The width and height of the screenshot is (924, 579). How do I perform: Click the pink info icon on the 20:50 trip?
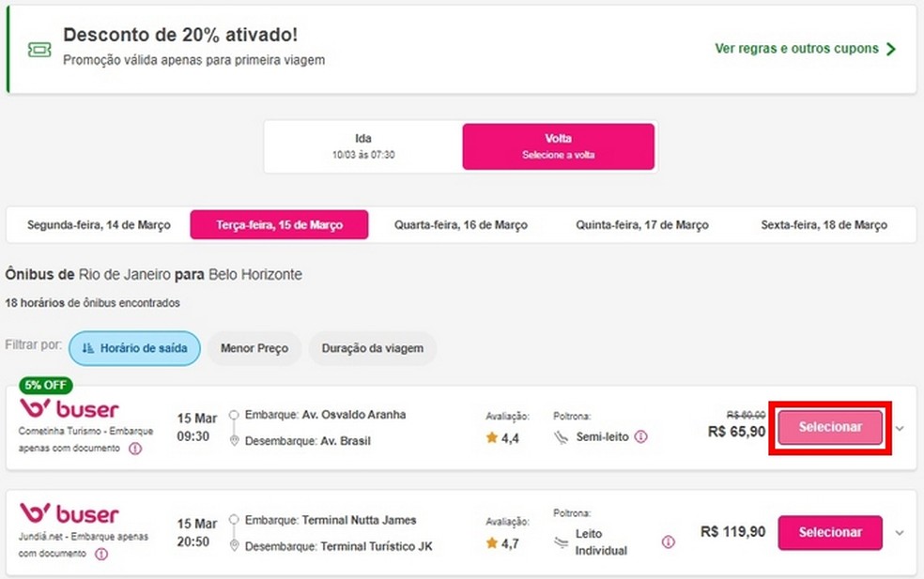pos(668,542)
